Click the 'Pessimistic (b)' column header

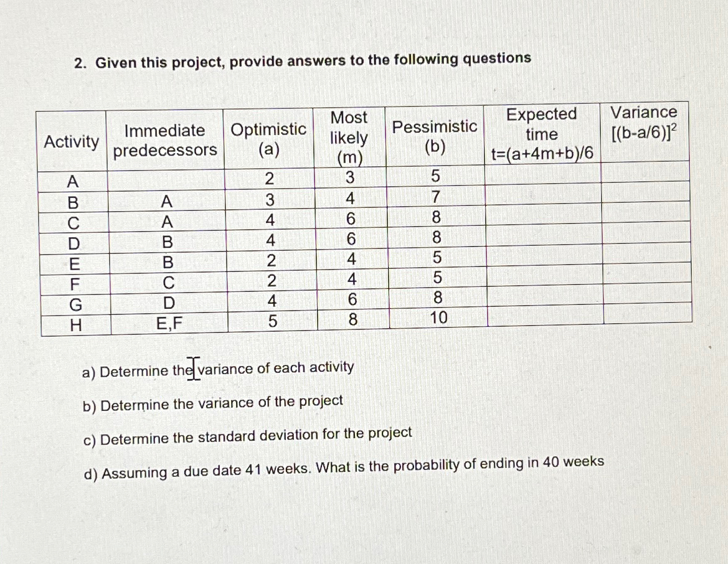point(434,137)
